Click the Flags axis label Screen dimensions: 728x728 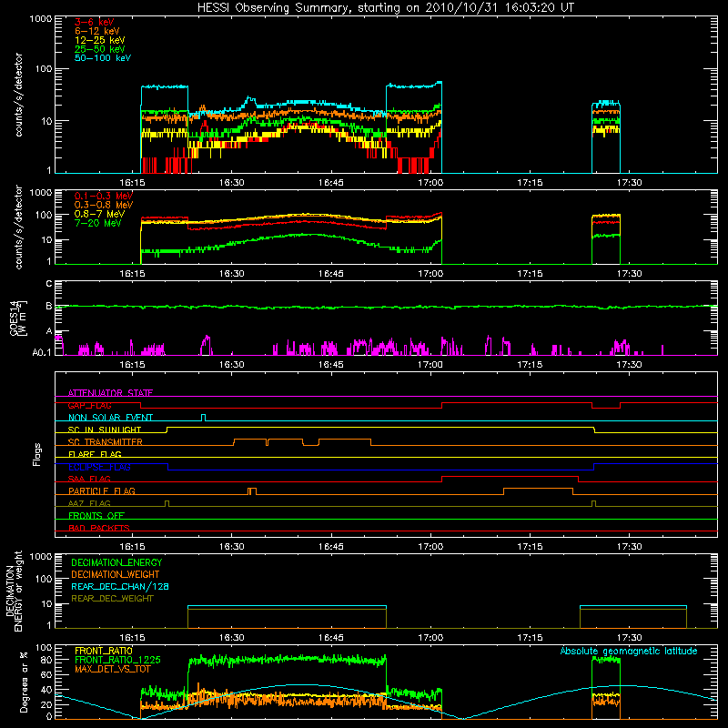pyautogui.click(x=37, y=454)
